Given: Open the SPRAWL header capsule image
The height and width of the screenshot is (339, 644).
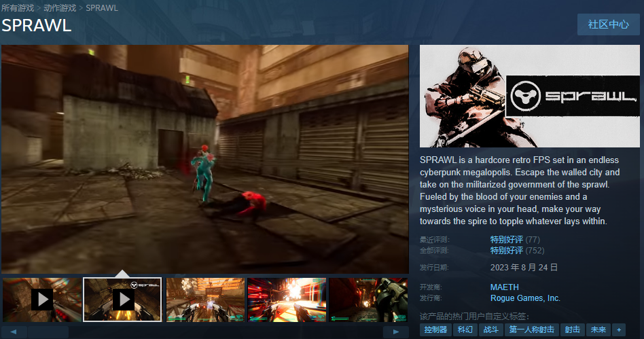Looking at the screenshot, I should point(529,96).
